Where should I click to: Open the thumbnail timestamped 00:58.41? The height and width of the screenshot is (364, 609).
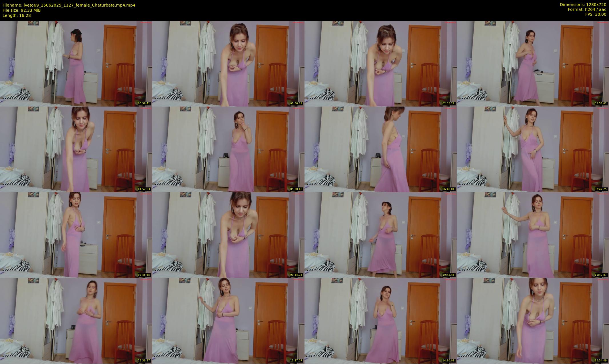(x=76, y=63)
